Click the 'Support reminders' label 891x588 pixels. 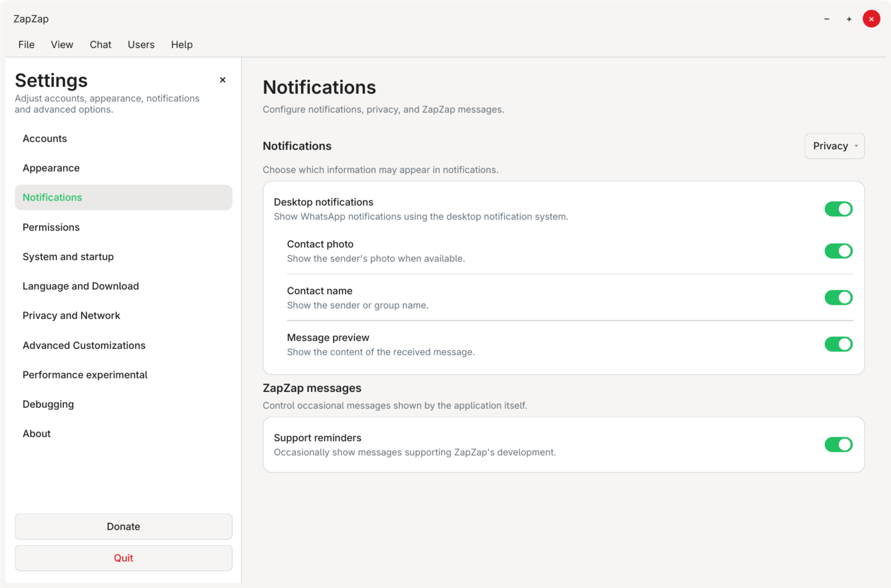pyautogui.click(x=318, y=438)
